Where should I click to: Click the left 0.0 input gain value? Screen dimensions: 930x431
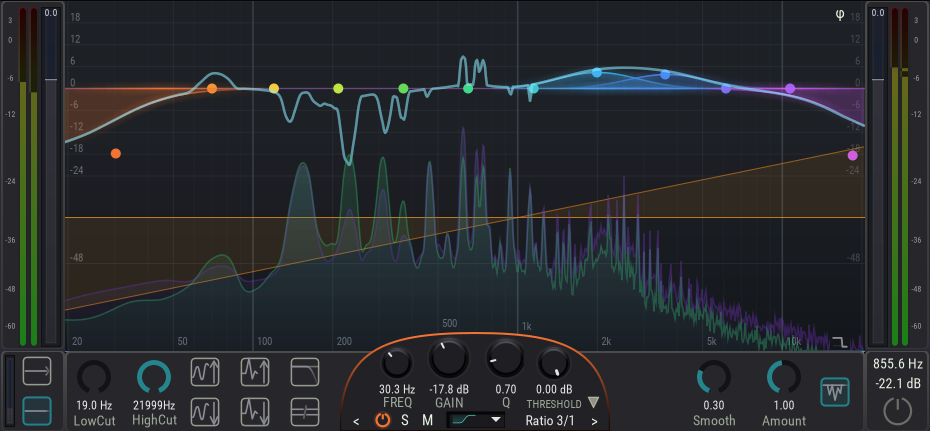click(51, 12)
